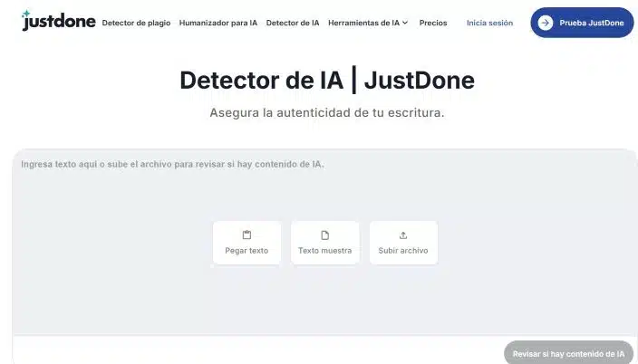The height and width of the screenshot is (364, 638).
Task: Go to Humanizador para IA page
Action: coord(217,23)
